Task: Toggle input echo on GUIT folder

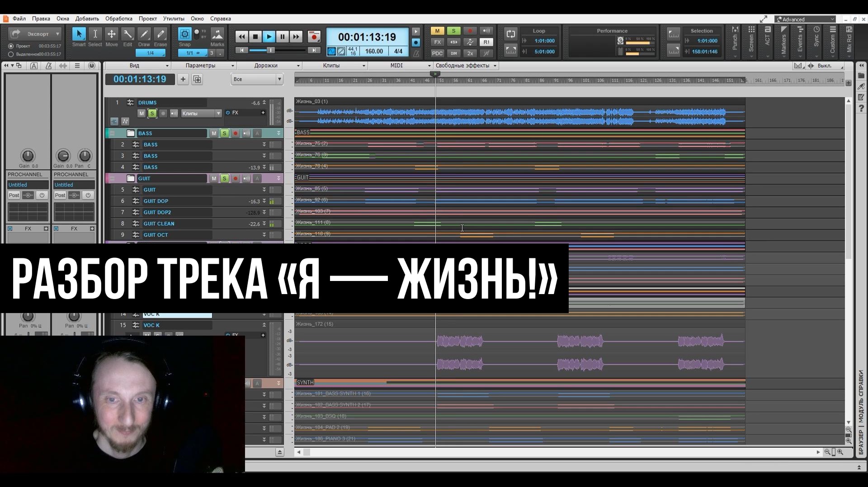Action: click(246, 178)
